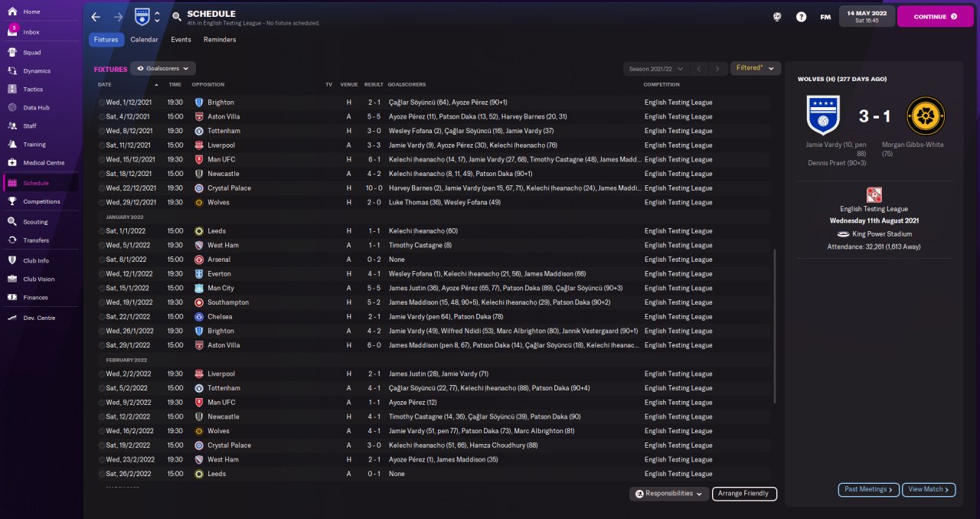This screenshot has height=519, width=980.
Task: Open the Competitions section
Action: [40, 201]
